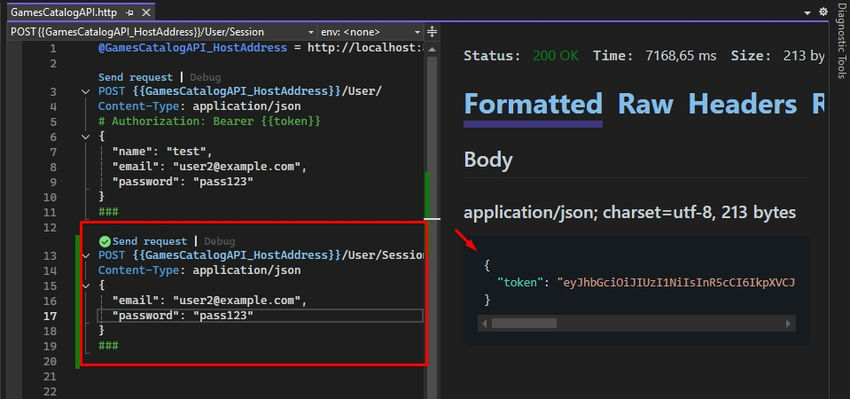
Task: Click Content-Type header on line 4
Action: (x=199, y=106)
